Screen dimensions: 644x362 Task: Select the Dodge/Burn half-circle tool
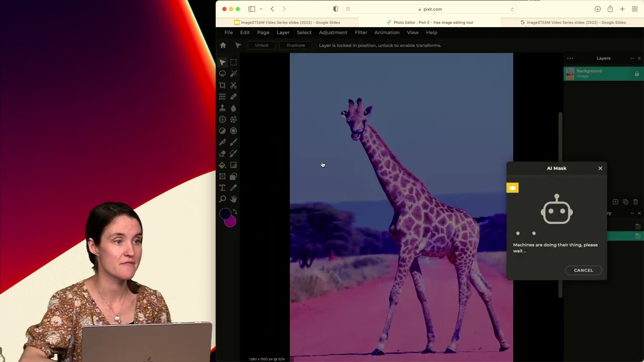coord(222,131)
